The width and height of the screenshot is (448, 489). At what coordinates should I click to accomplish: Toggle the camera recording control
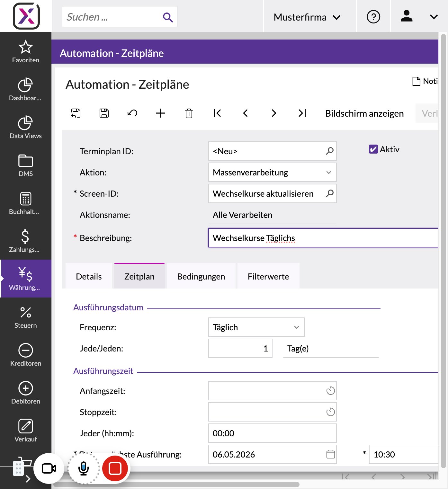pos(49,468)
